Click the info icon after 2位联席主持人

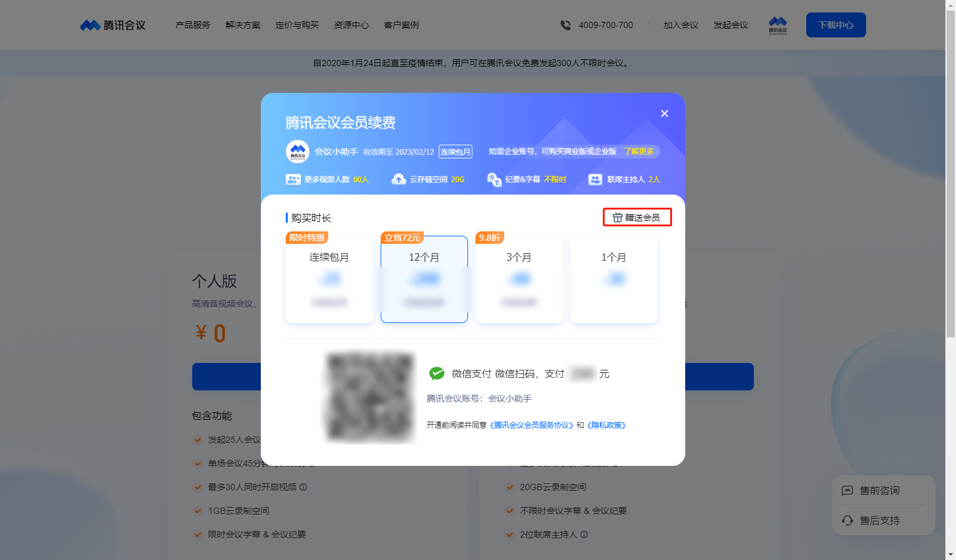click(x=584, y=534)
